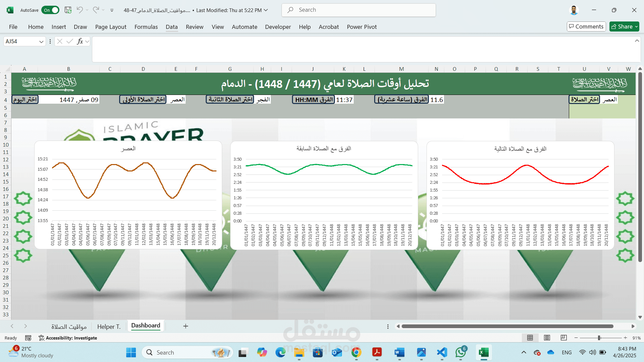Open Word from the taskbar
Screen dimensions: 644x362
[x=399, y=353]
